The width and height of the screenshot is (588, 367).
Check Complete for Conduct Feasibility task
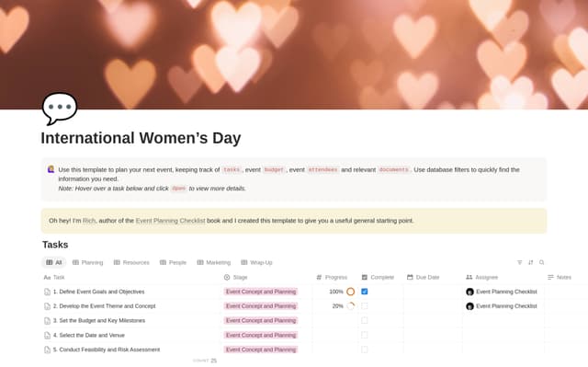365,350
